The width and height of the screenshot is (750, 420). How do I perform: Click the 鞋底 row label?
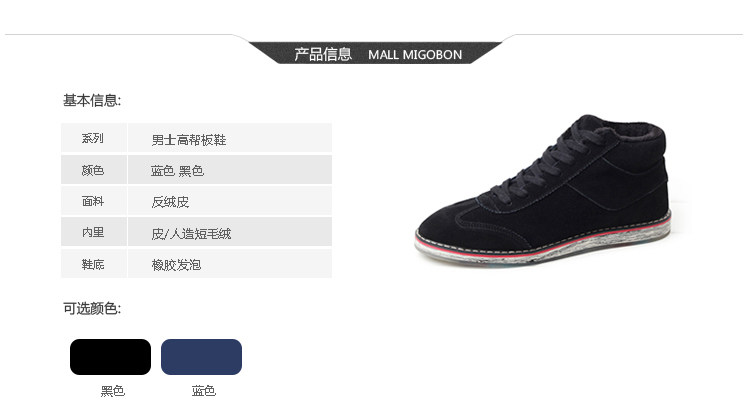(x=94, y=264)
